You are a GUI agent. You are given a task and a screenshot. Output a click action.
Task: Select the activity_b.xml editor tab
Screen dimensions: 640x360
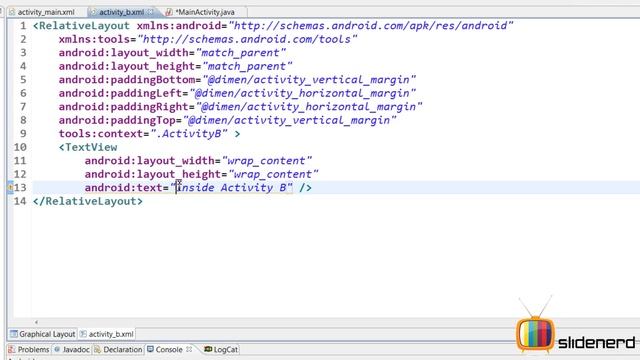point(121,12)
